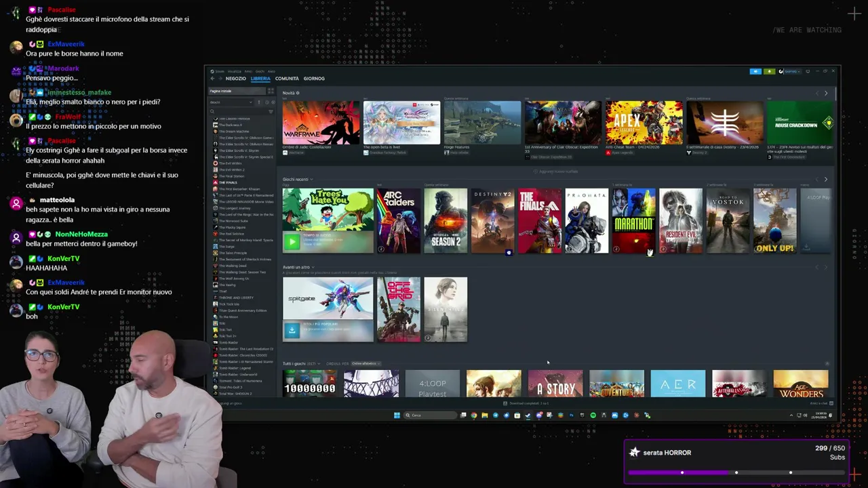The height and width of the screenshot is (488, 868).
Task: Advance the Giochi recenti shelf with the right arrow
Action: (826, 179)
